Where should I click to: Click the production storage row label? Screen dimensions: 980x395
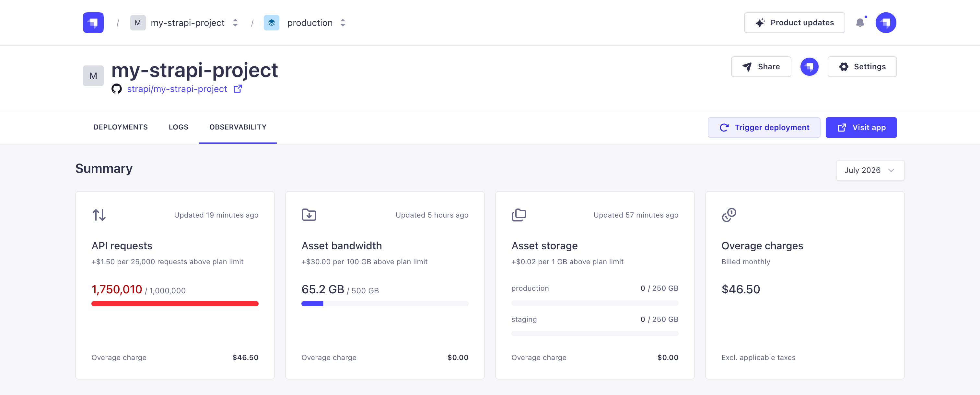(530, 288)
